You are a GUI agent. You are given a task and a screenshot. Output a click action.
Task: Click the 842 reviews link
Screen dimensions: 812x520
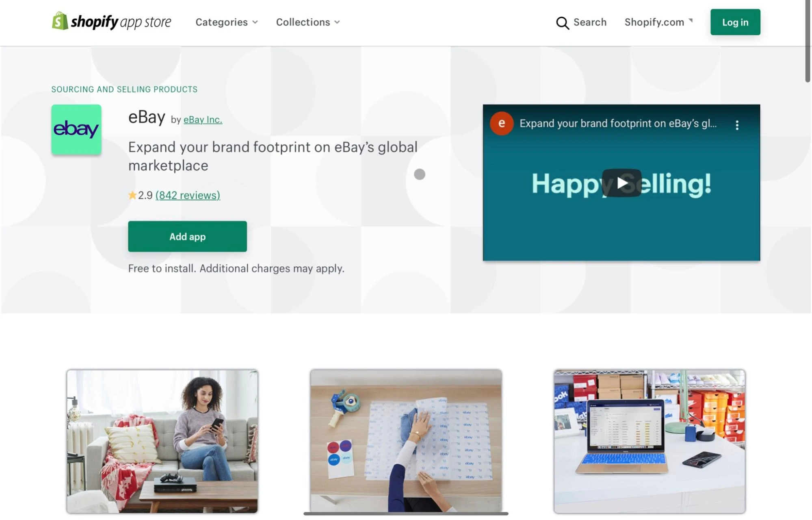coord(187,195)
